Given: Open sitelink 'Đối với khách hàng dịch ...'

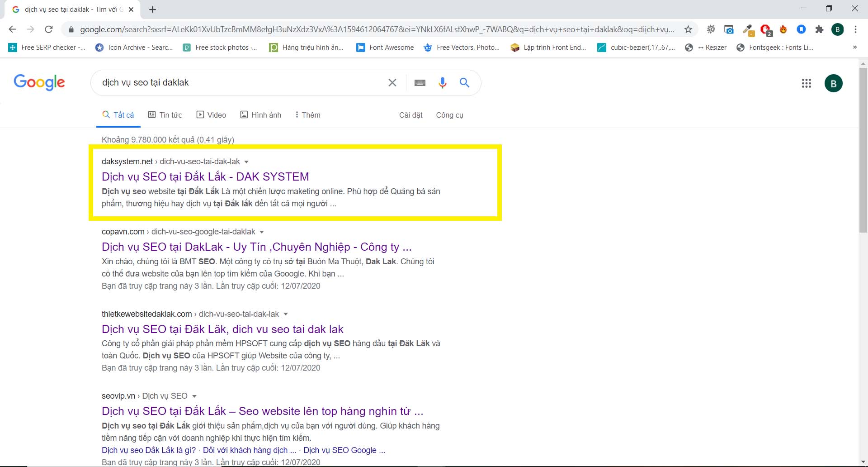Looking at the screenshot, I should pos(250,450).
